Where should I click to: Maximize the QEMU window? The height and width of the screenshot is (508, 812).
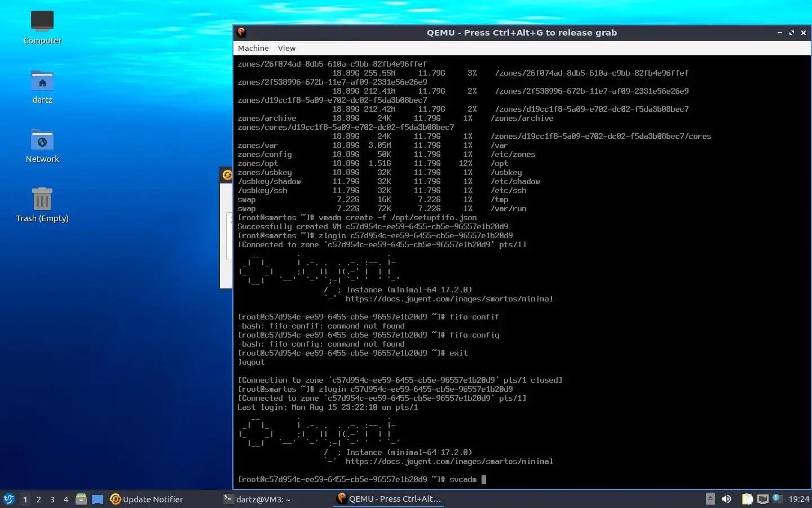coord(791,33)
